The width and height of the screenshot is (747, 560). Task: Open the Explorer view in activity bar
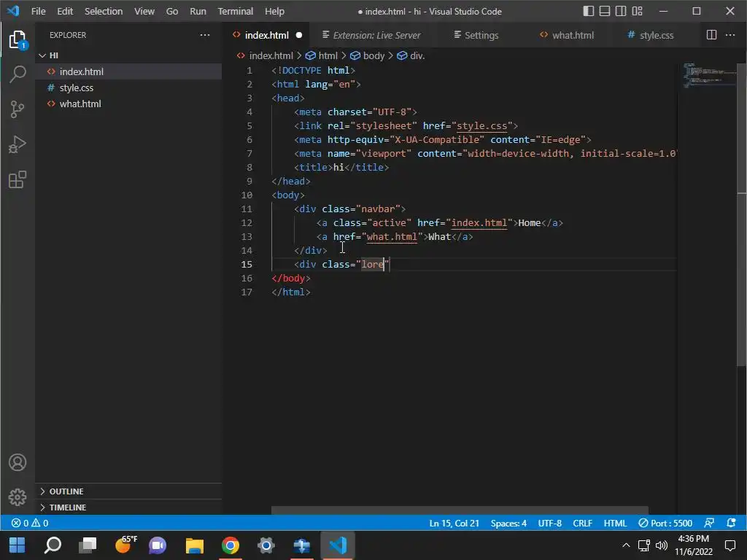coord(18,39)
